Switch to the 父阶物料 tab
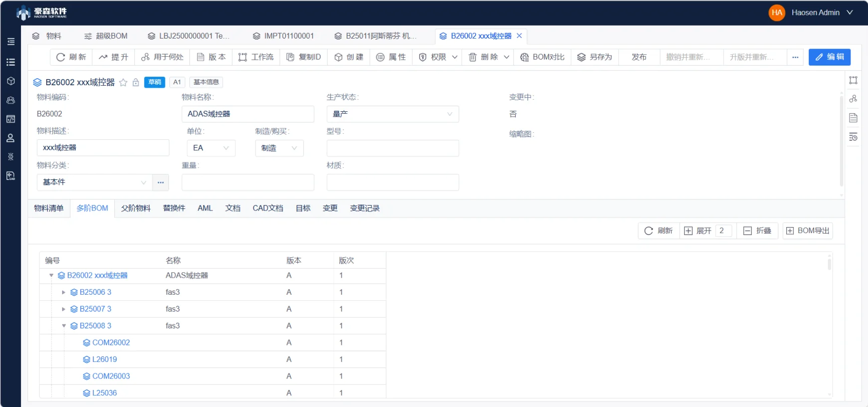 136,208
